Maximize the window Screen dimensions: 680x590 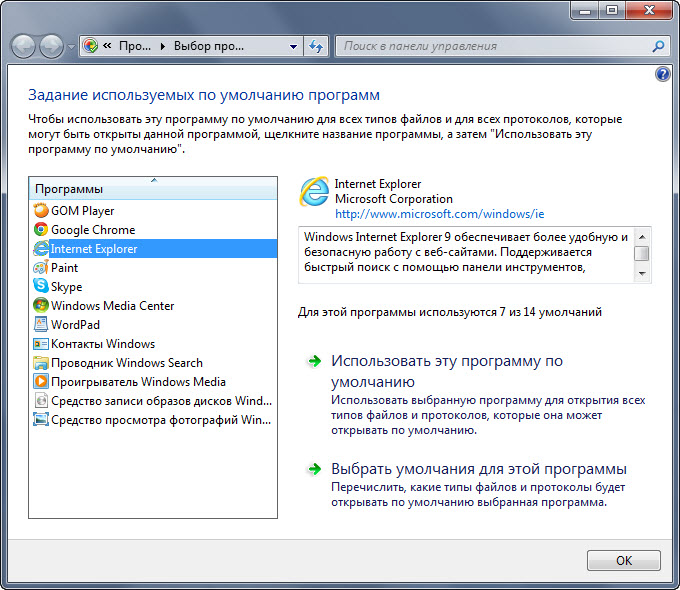(612, 10)
